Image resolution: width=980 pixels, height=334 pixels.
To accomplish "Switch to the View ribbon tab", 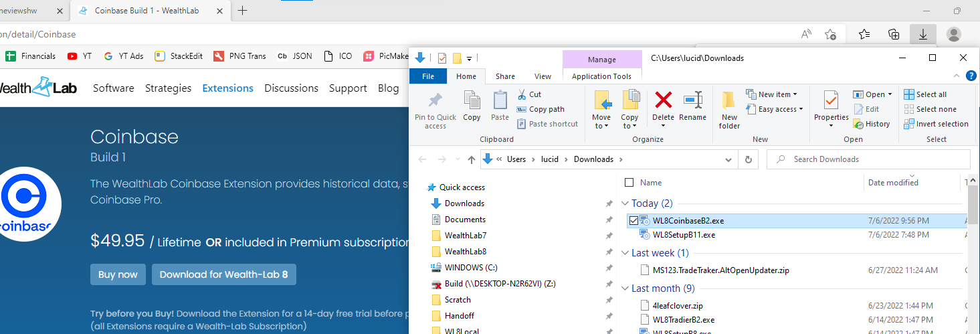I will click(543, 76).
